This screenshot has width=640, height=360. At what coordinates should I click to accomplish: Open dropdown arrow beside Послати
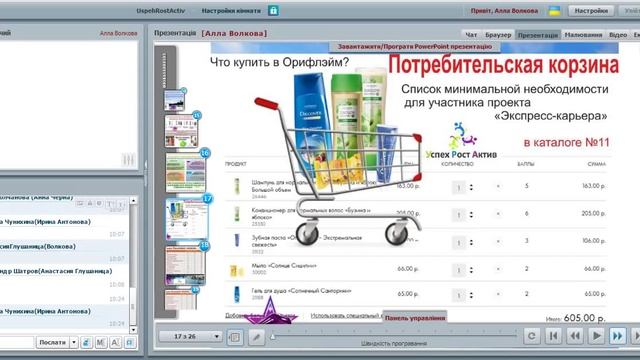pos(74,342)
